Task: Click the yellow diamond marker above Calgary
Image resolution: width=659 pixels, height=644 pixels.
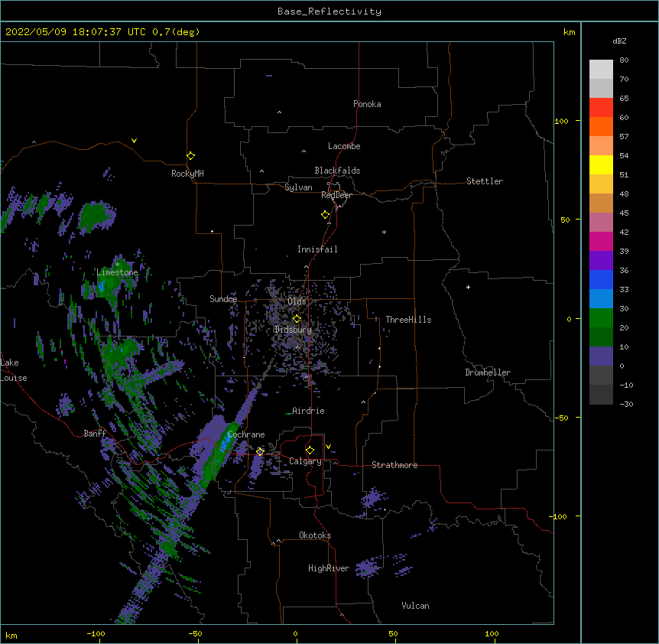Action: [310, 450]
